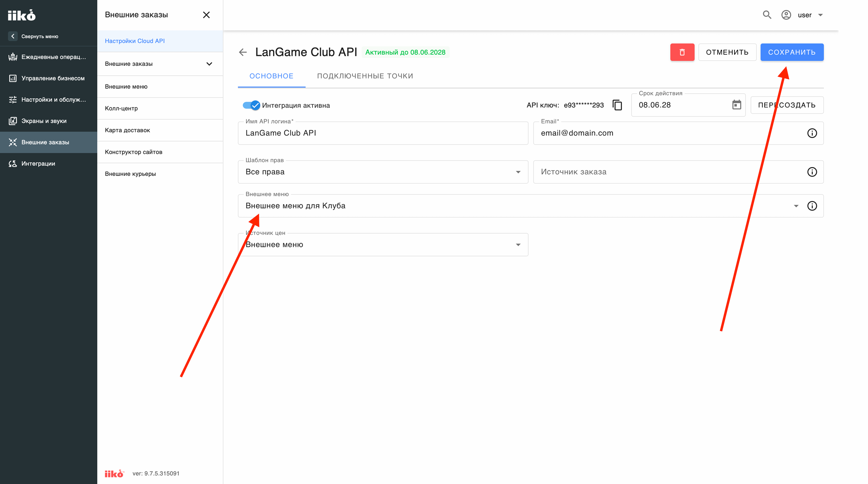Click the red iiko logo in the footer
Screen dimensions: 868x484
(x=114, y=473)
